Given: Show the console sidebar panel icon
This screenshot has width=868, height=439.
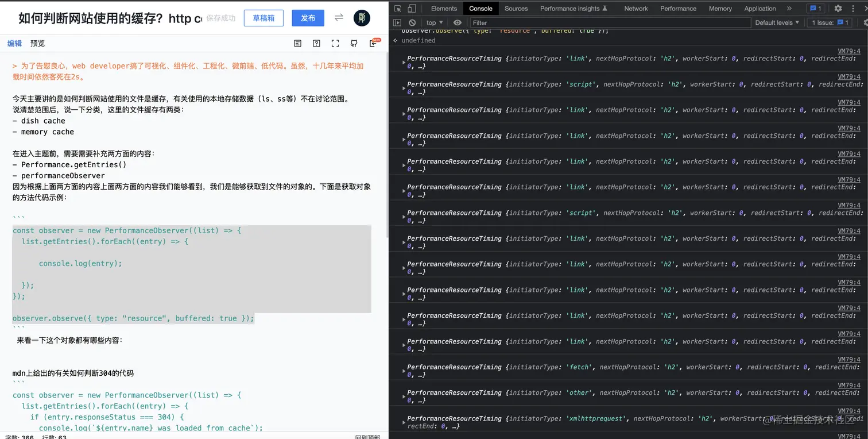Looking at the screenshot, I should click(x=397, y=23).
